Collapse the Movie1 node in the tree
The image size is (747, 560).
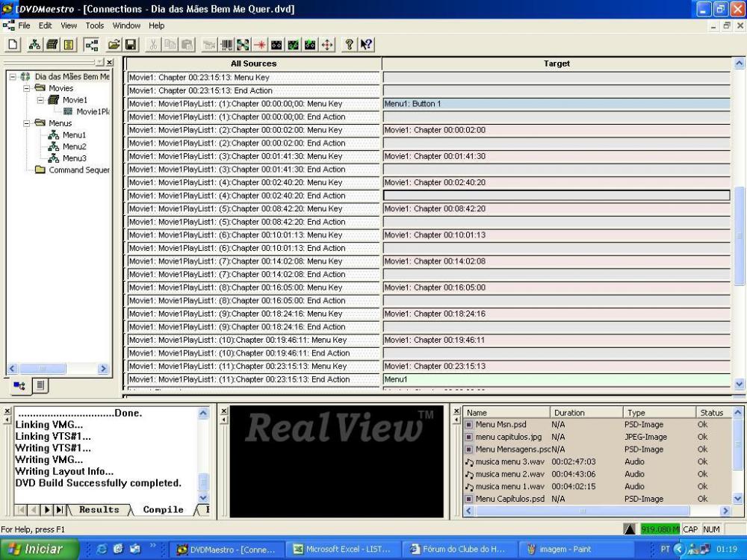click(x=40, y=100)
